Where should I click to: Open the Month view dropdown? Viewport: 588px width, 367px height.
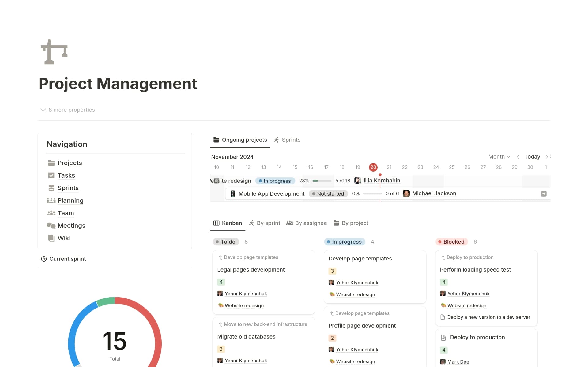499,156
